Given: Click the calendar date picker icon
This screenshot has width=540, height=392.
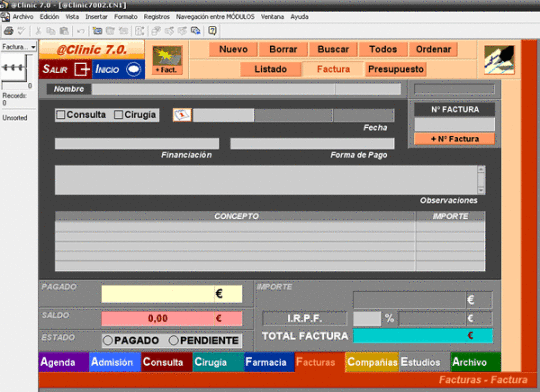Looking at the screenshot, I should click(182, 115).
